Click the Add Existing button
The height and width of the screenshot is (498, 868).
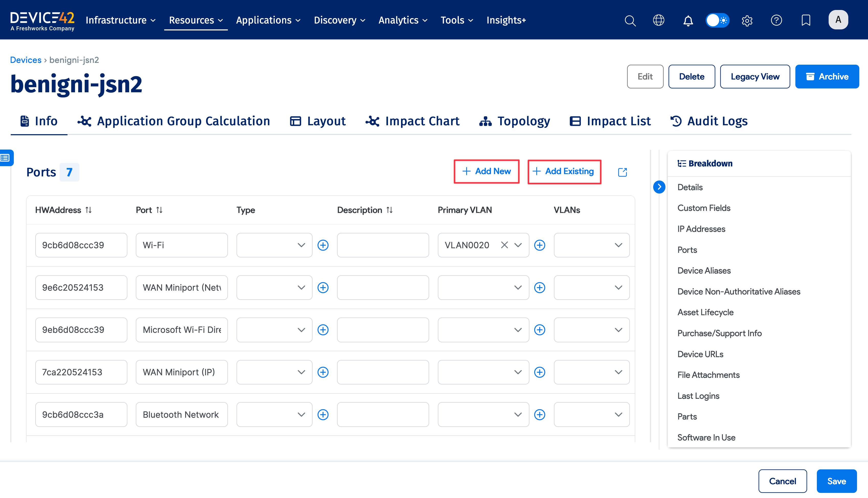564,171
